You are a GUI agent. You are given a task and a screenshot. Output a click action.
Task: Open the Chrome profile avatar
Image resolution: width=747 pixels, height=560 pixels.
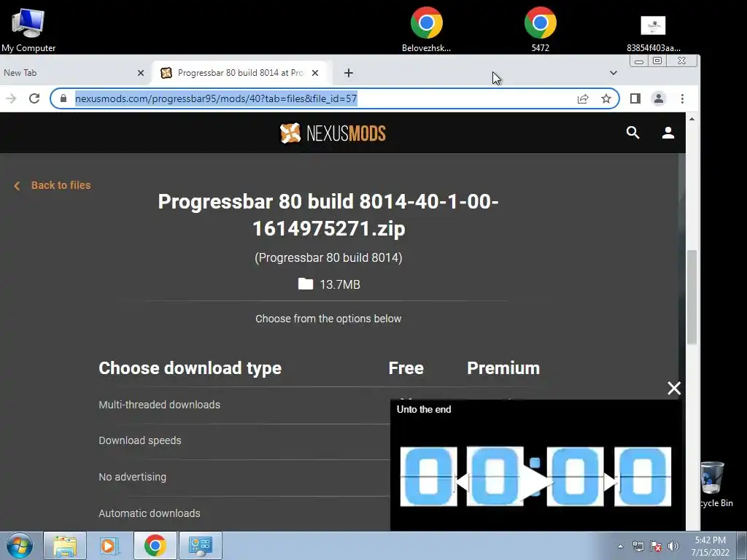(659, 98)
